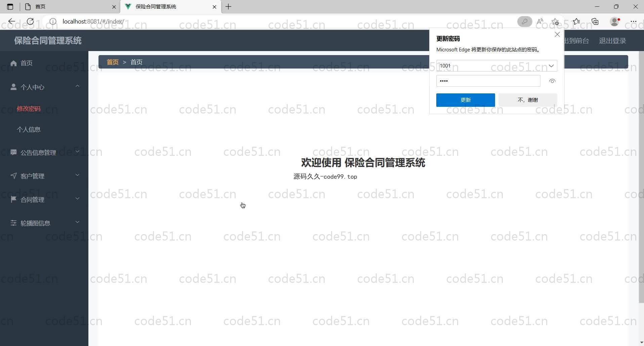Click the 保险合同管理系统 header title
This screenshot has height=346, width=644.
[x=48, y=41]
